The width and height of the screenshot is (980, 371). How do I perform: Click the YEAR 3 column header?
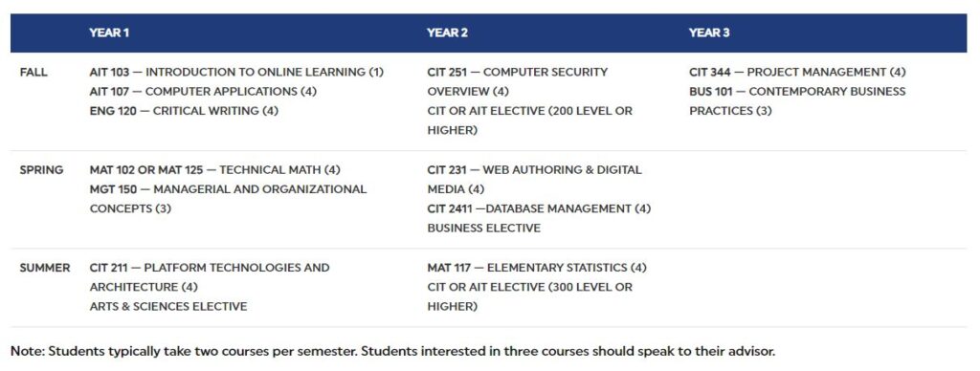pyautogui.click(x=709, y=33)
